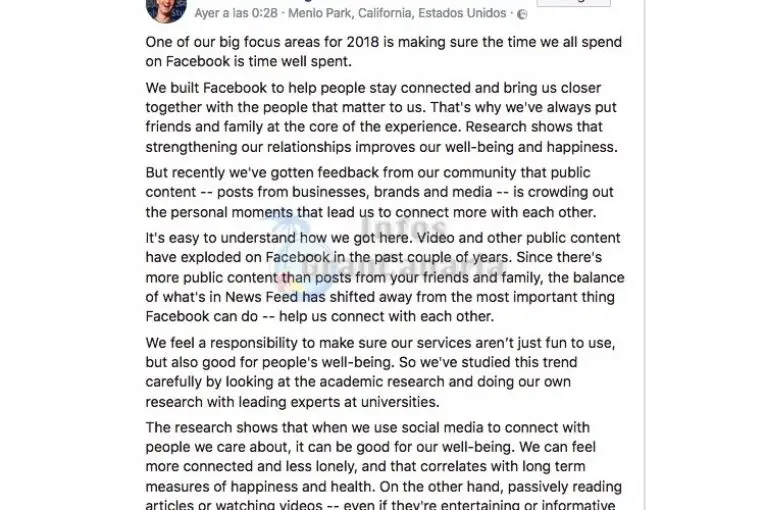Click the phrase 'strengthening our relationships'

248,147
